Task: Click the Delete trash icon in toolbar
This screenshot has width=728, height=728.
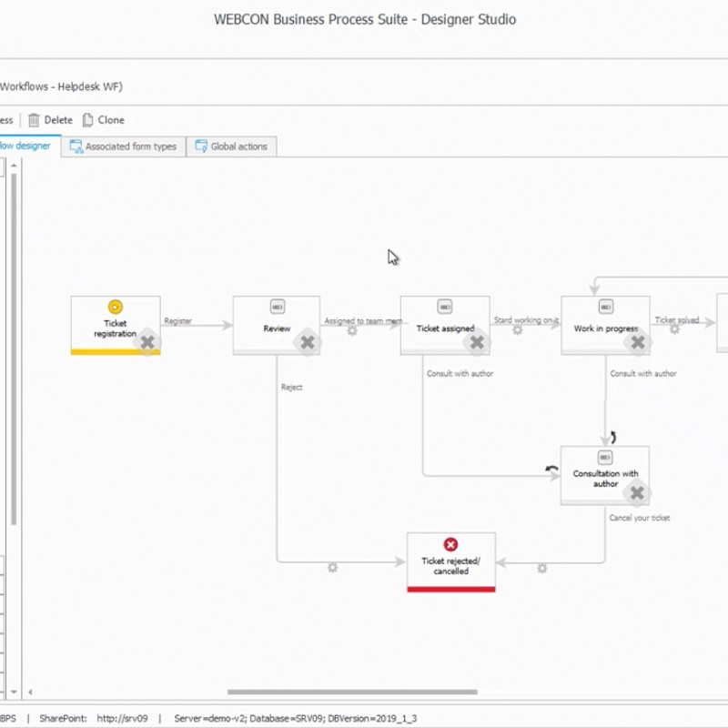Action: [x=34, y=120]
